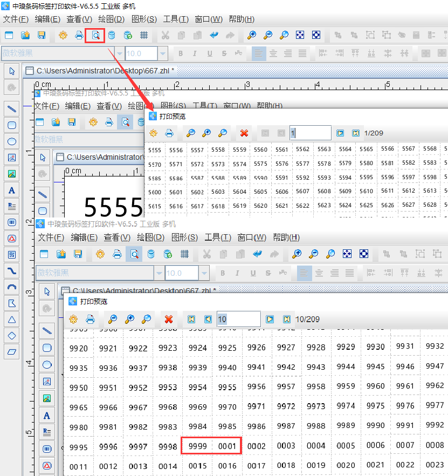The image size is (448, 476).
Task: Open print preview from the topmost main toolbar
Action: (x=95, y=36)
